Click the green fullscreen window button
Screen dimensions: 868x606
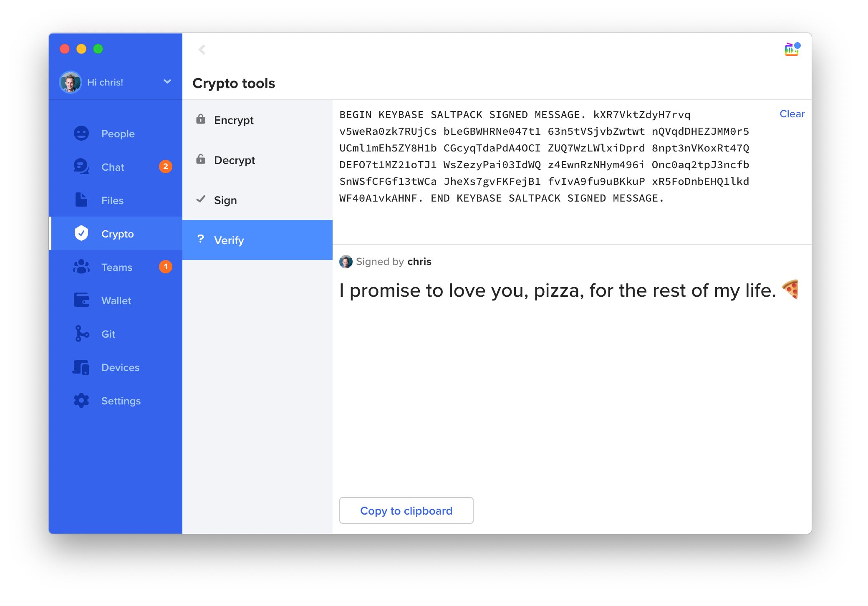pyautogui.click(x=98, y=49)
